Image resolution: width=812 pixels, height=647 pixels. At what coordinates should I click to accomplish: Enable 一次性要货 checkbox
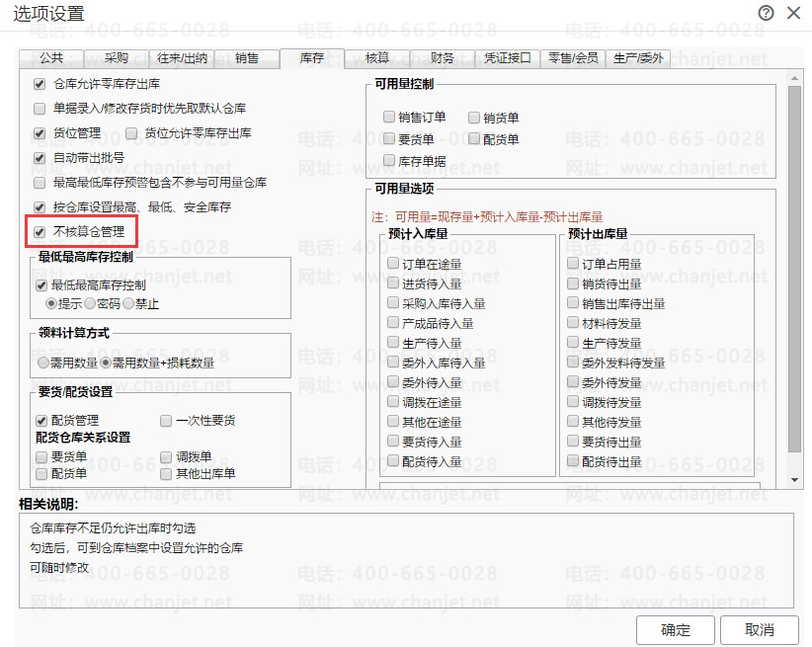166,421
